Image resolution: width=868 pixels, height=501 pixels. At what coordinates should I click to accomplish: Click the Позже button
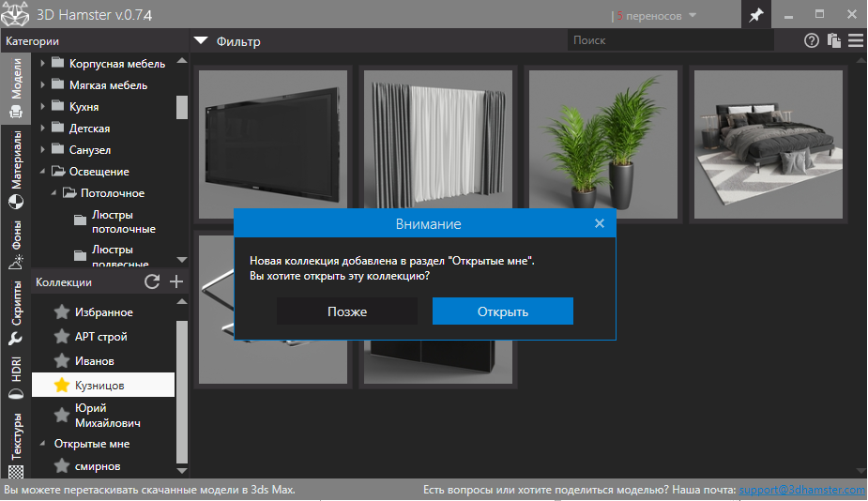point(347,311)
